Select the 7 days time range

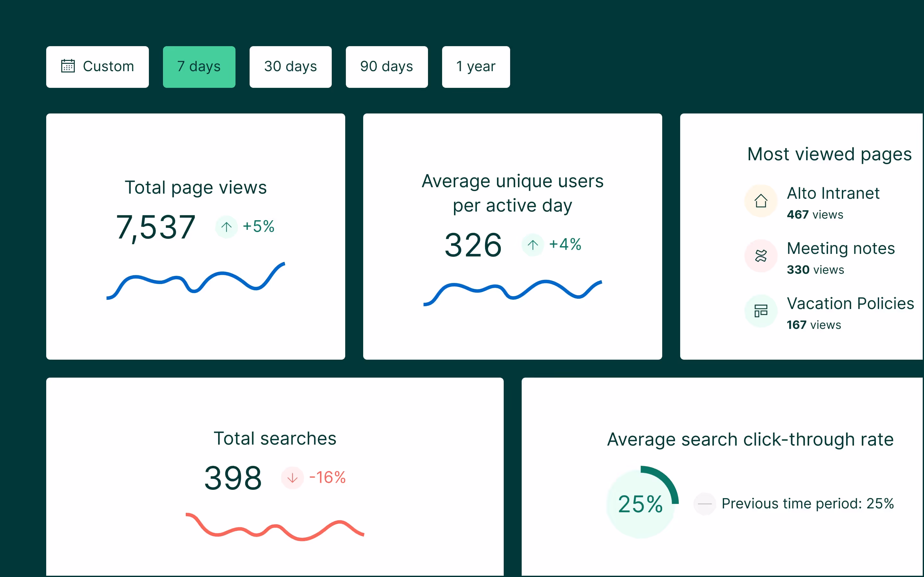pos(199,67)
